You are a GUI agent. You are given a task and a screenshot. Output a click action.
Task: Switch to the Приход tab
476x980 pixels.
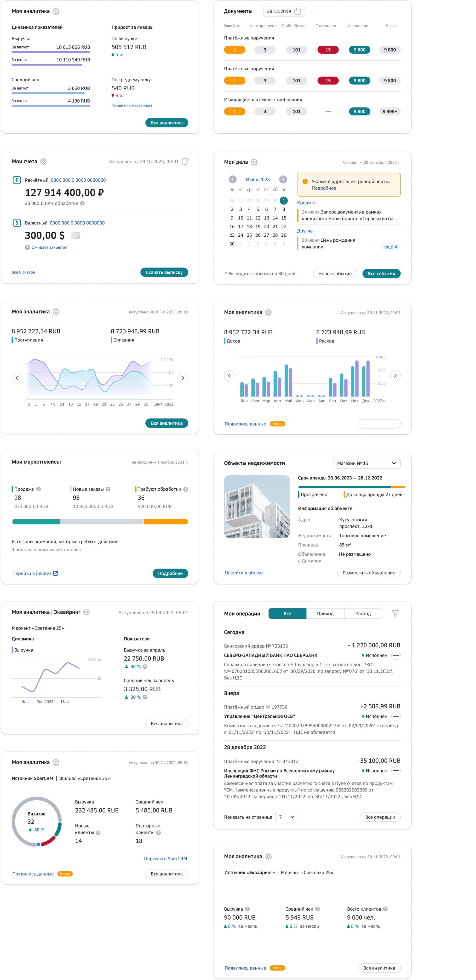coord(325,613)
